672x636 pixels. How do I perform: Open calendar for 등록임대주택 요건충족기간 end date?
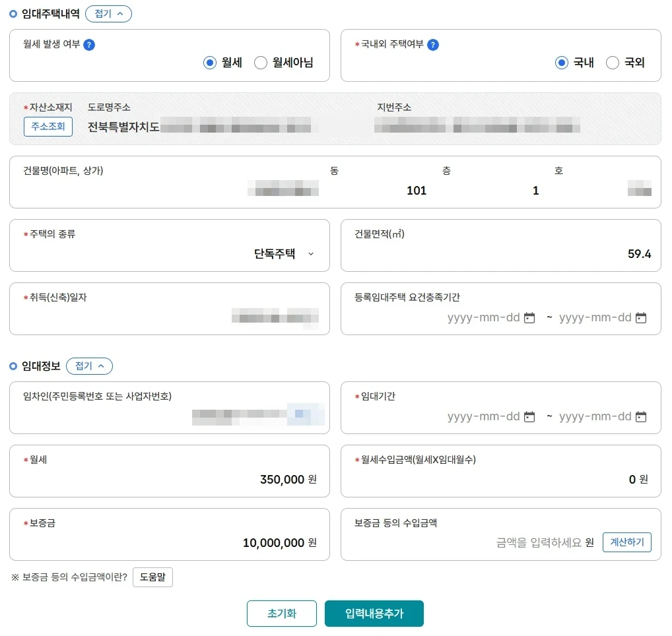(640, 318)
